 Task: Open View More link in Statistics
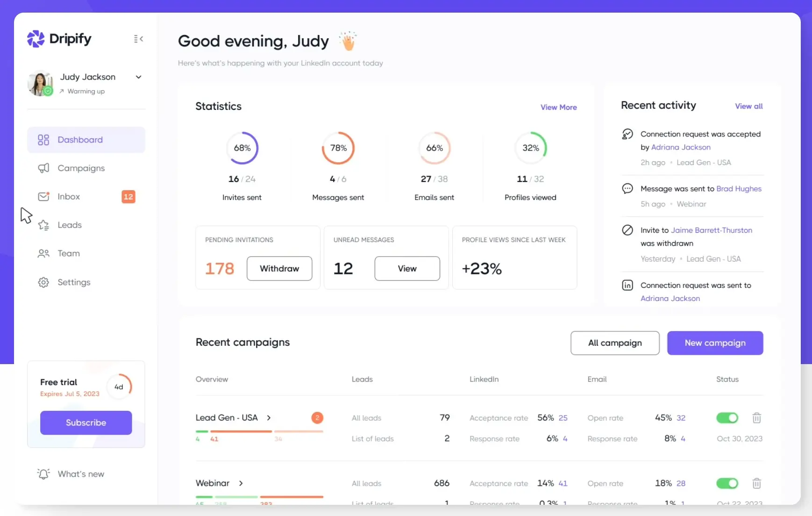(x=558, y=107)
